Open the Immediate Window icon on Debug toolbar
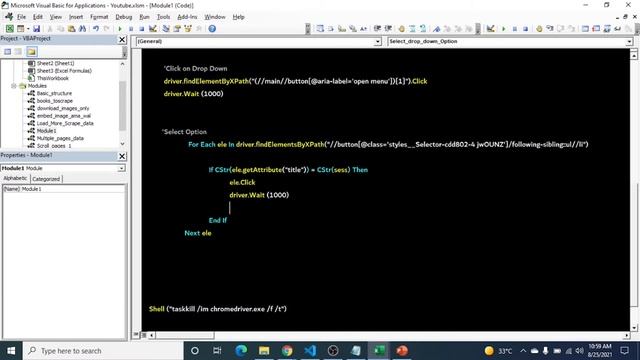Viewport: 640px width, 360px height. pyautogui.click(x=596, y=29)
